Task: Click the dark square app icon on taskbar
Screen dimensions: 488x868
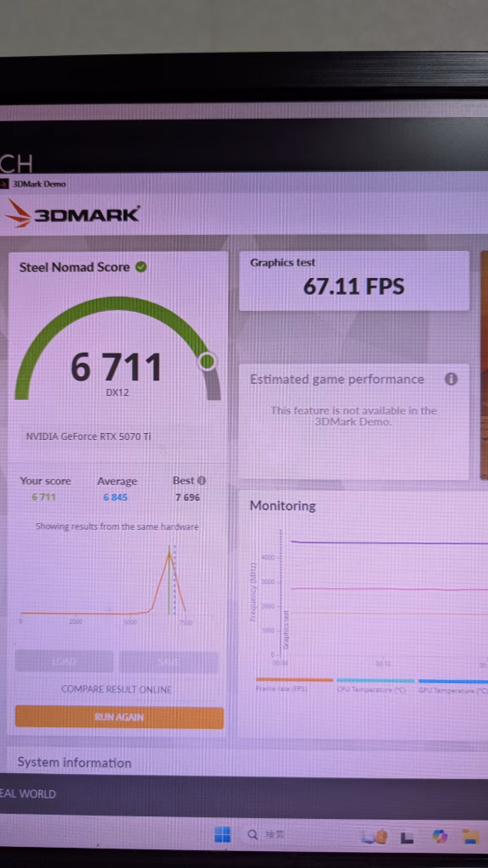Action: coord(408,838)
